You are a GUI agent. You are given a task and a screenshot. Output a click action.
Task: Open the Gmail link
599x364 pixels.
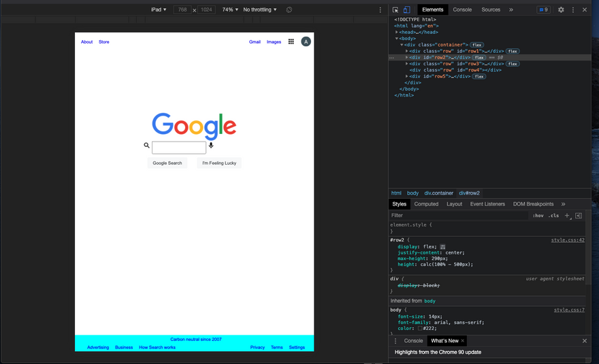click(x=255, y=42)
